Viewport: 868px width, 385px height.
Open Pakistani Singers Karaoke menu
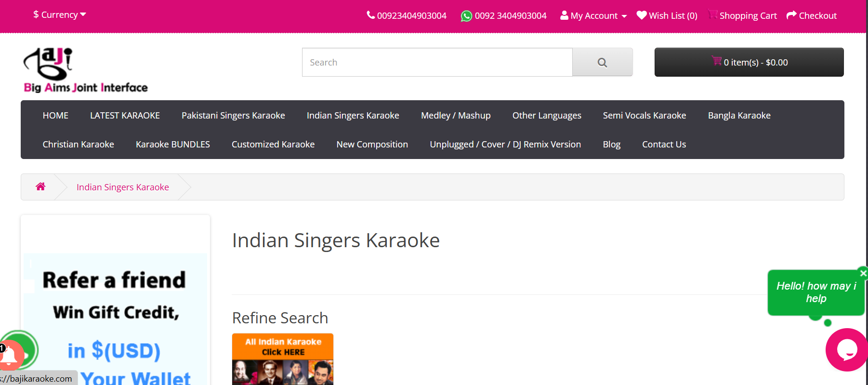pos(233,116)
